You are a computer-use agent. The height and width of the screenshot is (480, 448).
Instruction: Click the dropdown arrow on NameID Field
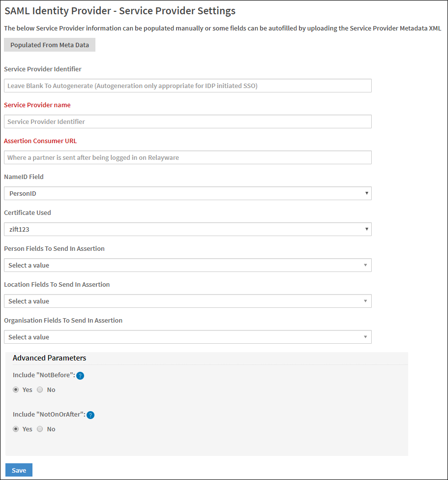point(366,193)
